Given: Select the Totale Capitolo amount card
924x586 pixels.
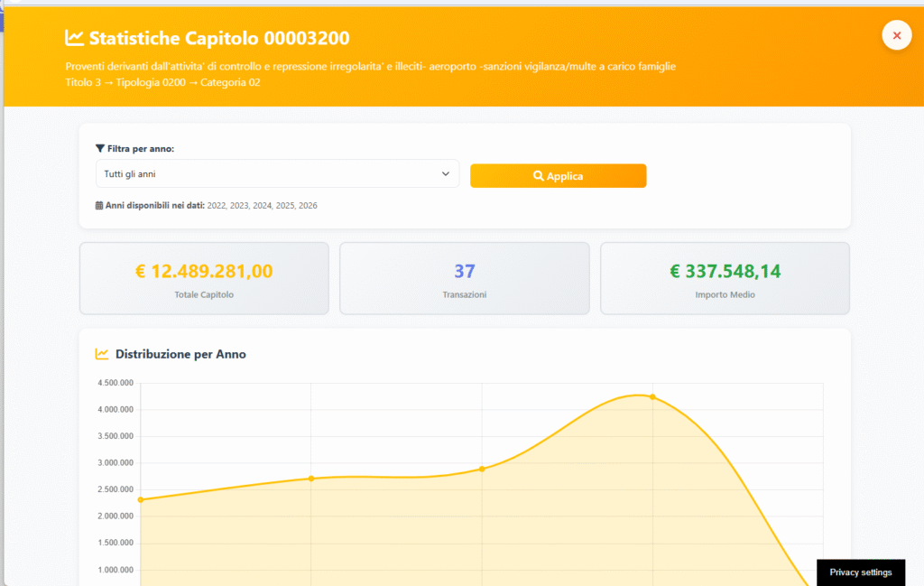Looking at the screenshot, I should pyautogui.click(x=204, y=278).
